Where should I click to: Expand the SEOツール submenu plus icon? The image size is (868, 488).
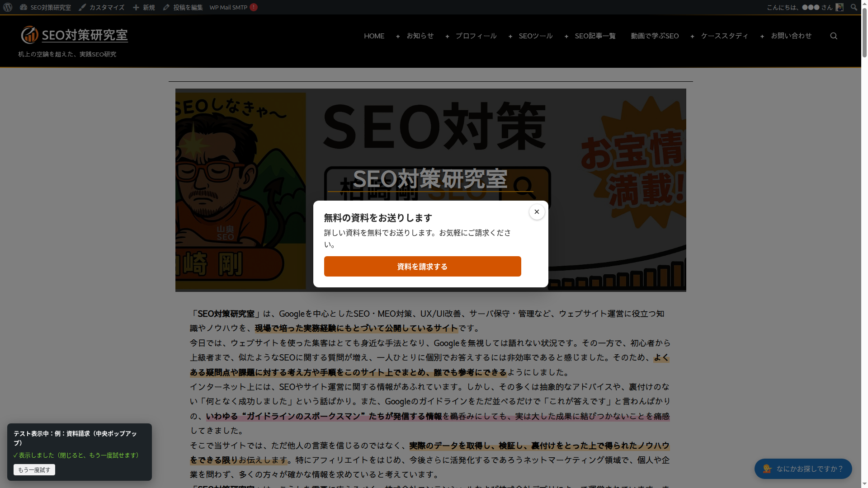(510, 36)
